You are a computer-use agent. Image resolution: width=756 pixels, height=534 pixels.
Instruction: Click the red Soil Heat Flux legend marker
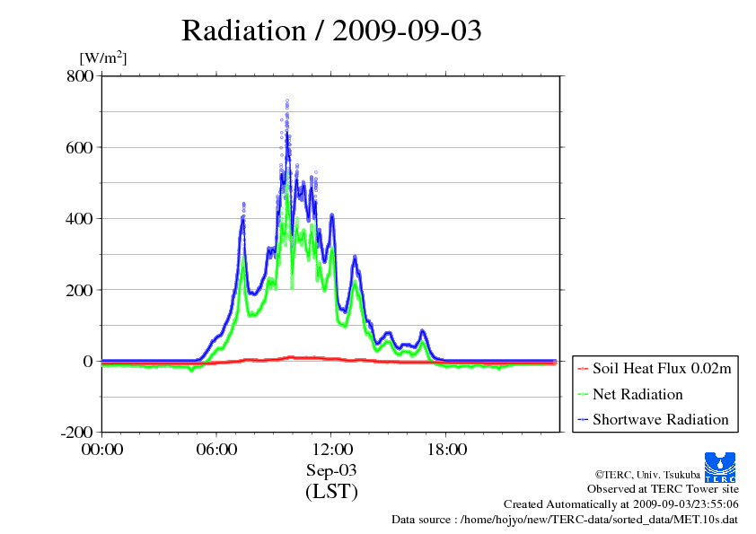click(x=583, y=369)
